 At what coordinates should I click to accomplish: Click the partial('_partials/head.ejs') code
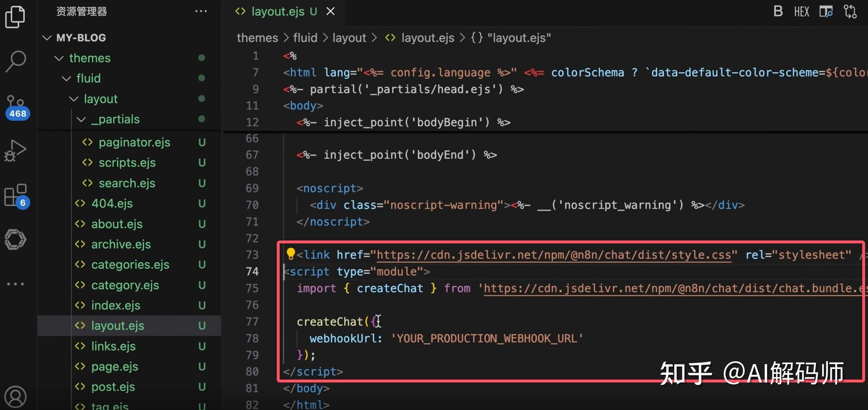pyautogui.click(x=407, y=89)
